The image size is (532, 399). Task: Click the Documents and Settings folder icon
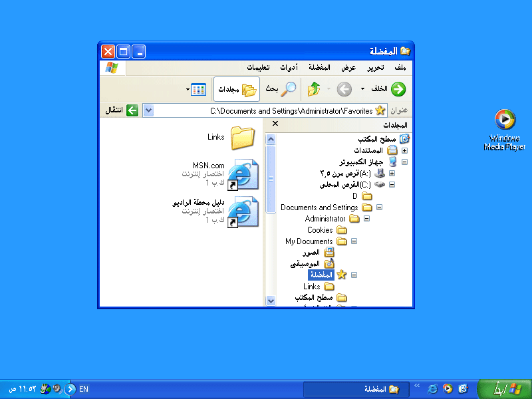click(367, 207)
